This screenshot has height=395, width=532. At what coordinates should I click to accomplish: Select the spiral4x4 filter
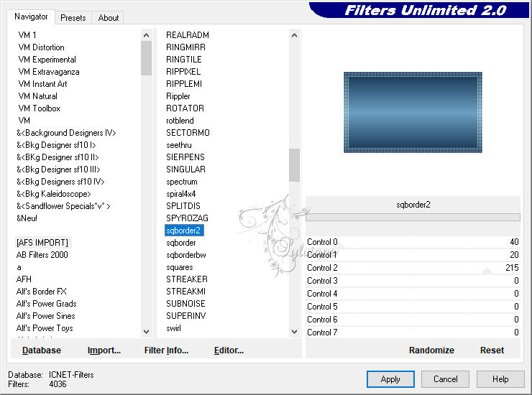(181, 194)
